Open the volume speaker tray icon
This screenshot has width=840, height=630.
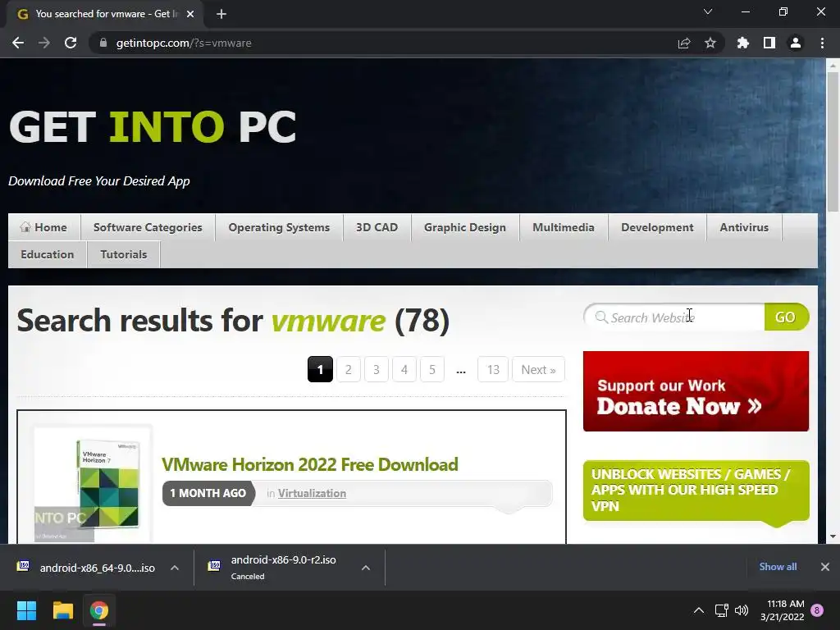[742, 610]
